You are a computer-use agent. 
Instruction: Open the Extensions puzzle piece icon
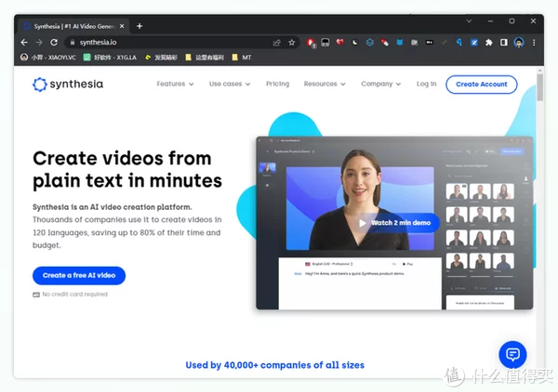(489, 43)
